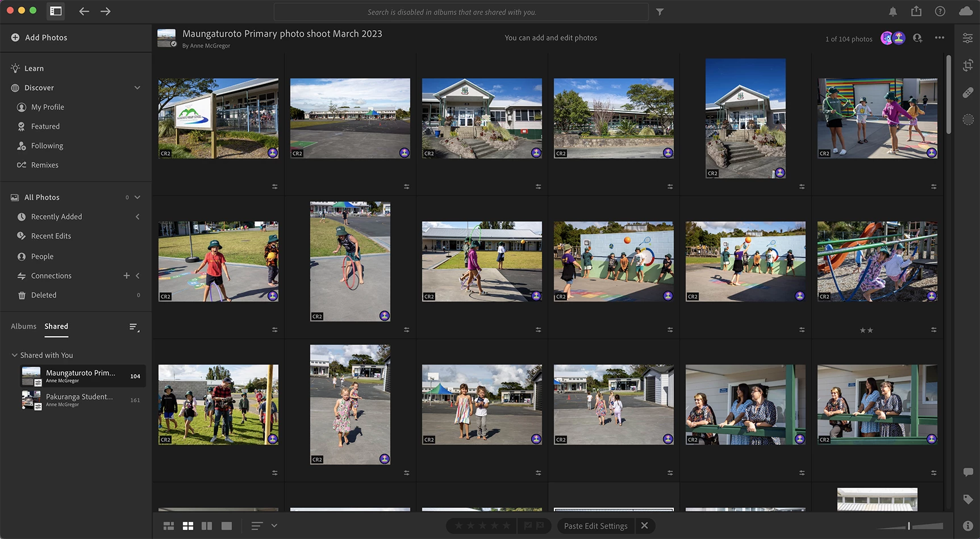Open the Deleted photos
Viewport: 980px width, 539px height.
click(x=44, y=295)
